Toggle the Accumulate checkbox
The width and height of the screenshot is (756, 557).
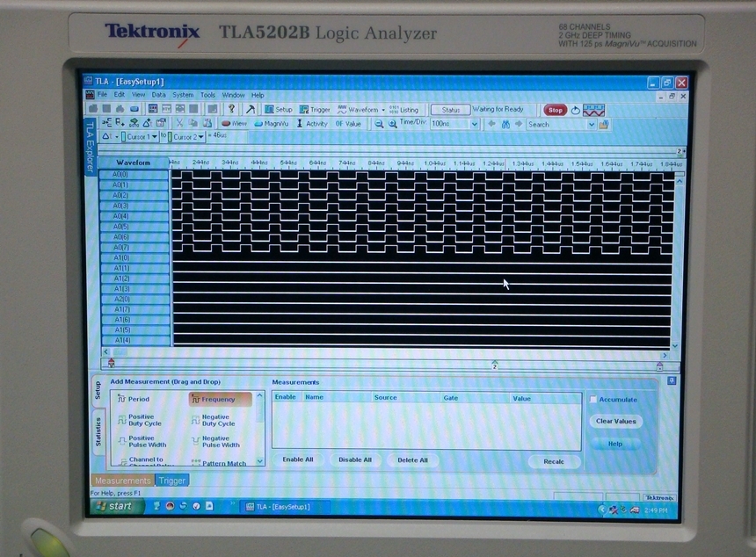(x=593, y=400)
